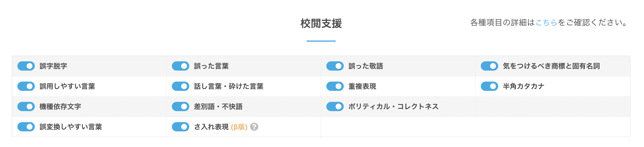This screenshot has height=147, width=644.
Task: Disable 誤変換しやすい言葉 toggle
Action: [x=26, y=127]
